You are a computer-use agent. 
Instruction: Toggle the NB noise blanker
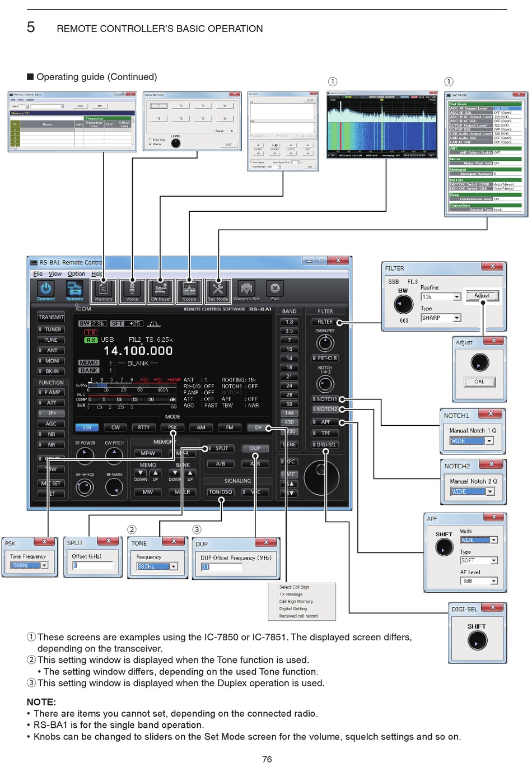point(51,434)
